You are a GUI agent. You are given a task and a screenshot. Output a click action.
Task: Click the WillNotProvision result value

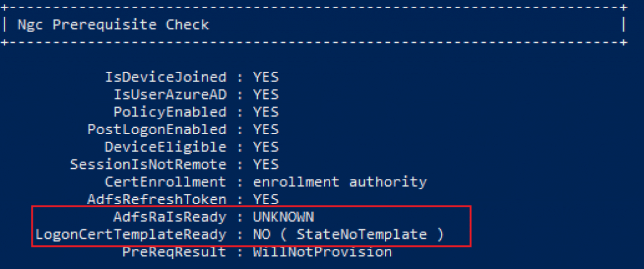323,252
